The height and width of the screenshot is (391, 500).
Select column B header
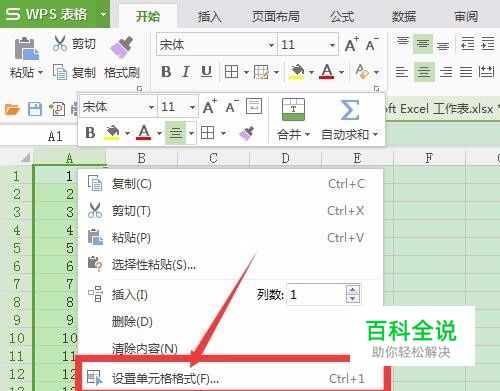tap(142, 158)
